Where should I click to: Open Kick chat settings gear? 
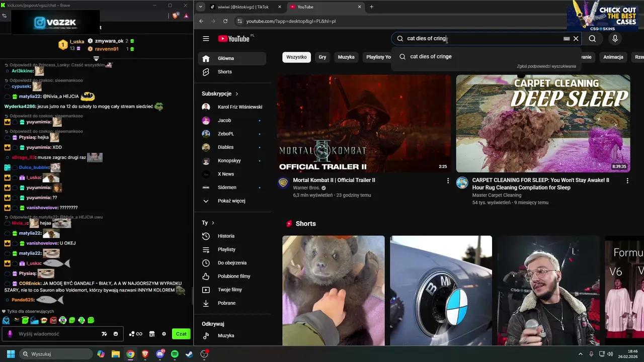tap(164, 334)
